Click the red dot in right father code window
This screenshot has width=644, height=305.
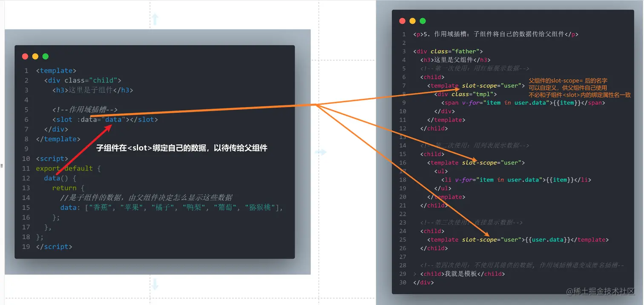click(402, 21)
